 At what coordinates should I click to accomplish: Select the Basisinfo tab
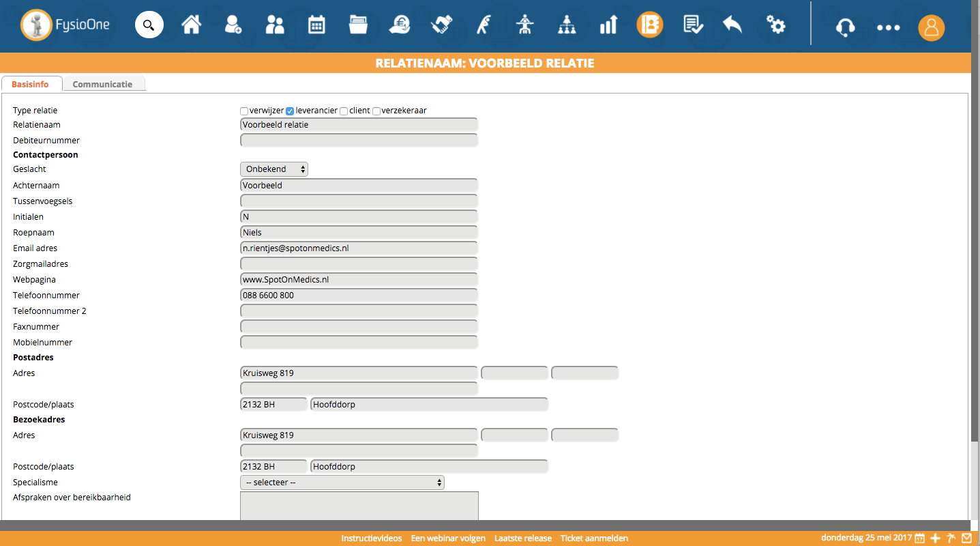[x=31, y=85]
